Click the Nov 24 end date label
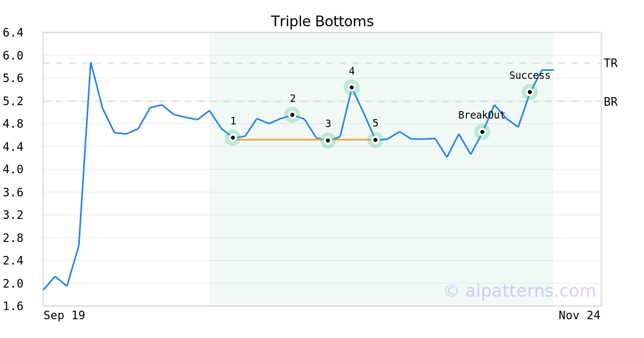The image size is (644, 338). [x=579, y=315]
